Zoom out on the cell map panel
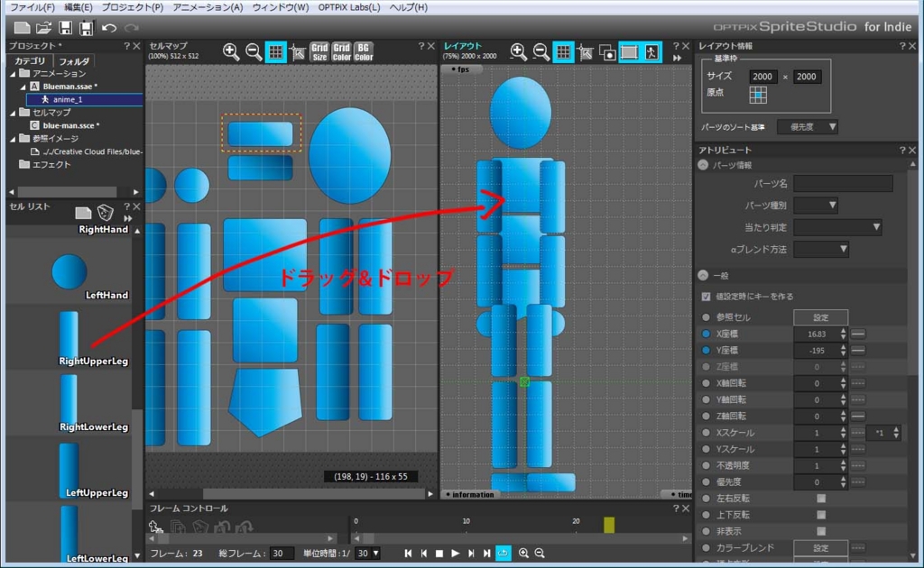Screen dimensions: 924x568 point(254,51)
